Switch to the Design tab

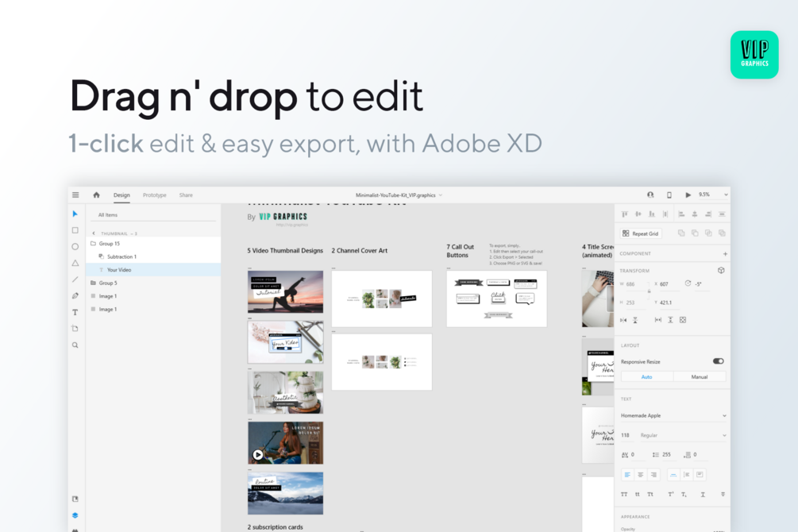(121, 195)
